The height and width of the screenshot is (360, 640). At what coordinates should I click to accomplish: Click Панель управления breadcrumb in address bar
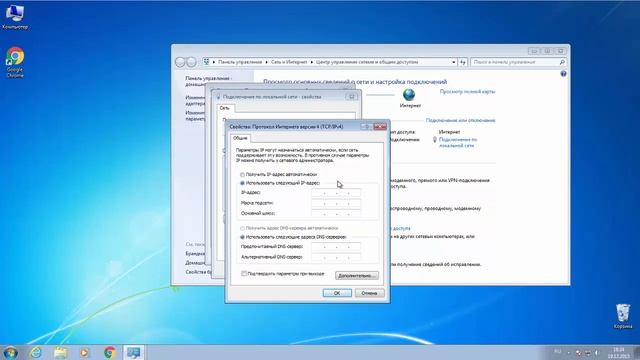coord(240,62)
